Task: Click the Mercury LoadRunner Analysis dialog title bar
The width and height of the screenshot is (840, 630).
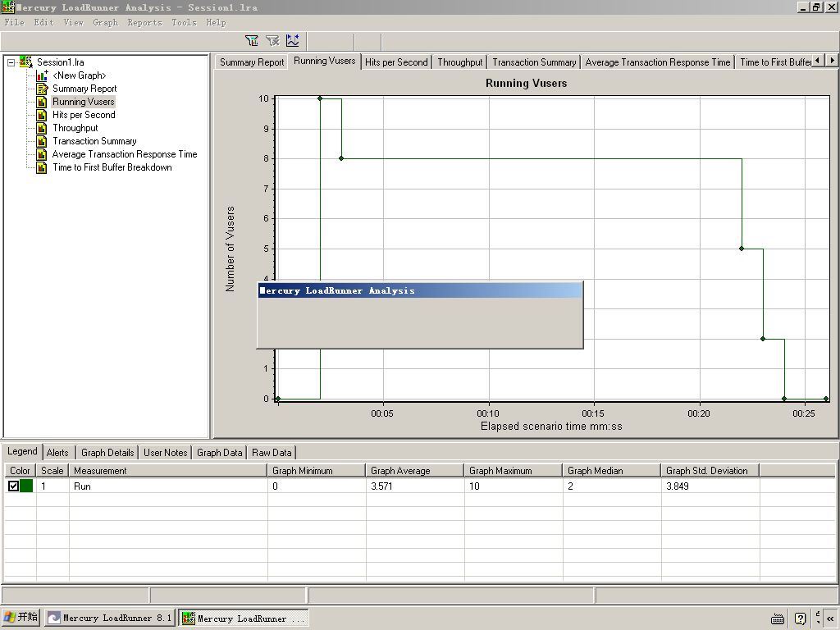Action: click(419, 291)
